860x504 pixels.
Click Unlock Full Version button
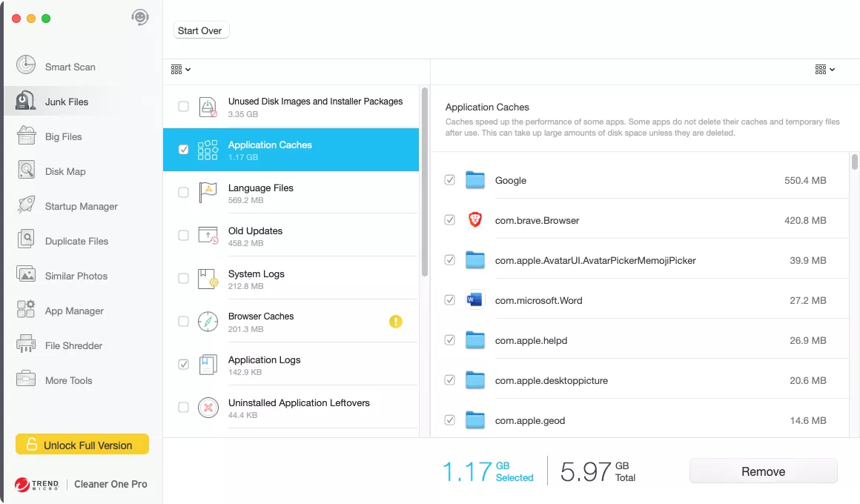(x=82, y=444)
